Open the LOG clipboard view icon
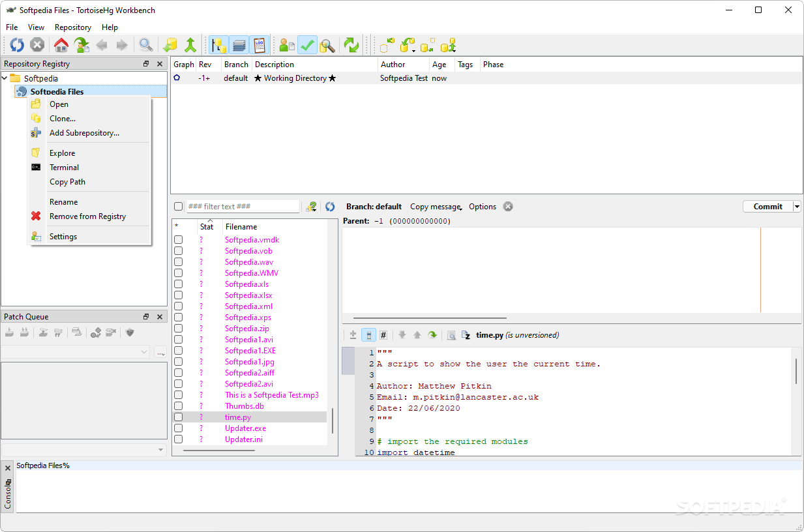Image resolution: width=804 pixels, height=532 pixels. pos(260,45)
